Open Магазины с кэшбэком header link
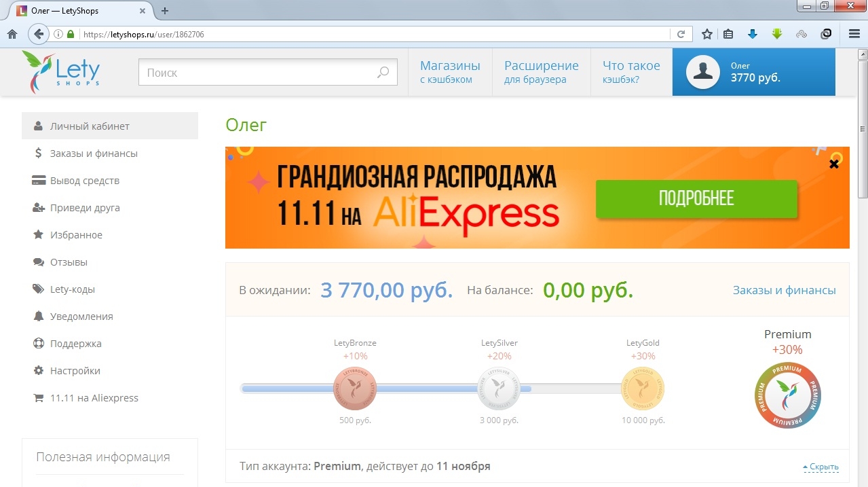Screen dimensions: 868x487 450,72
